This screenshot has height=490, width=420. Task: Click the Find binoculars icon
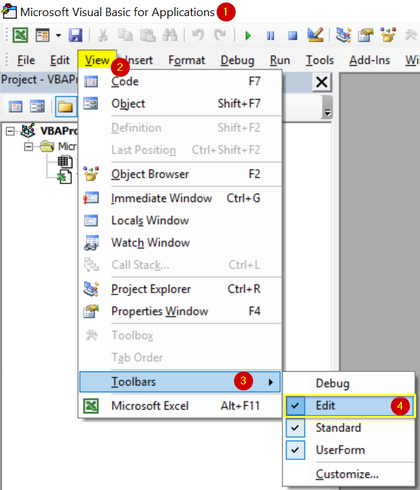170,35
